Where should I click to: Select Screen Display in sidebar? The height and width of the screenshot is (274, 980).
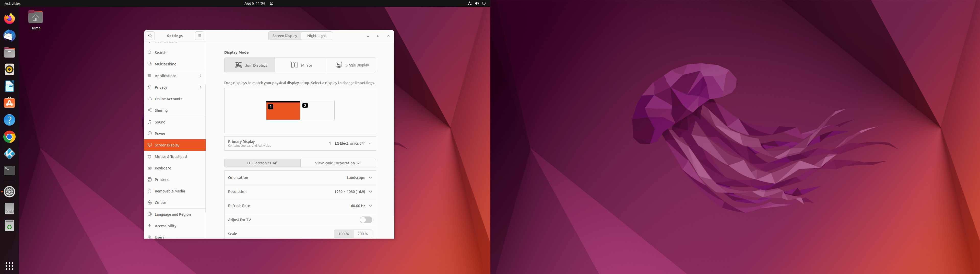[x=175, y=145]
